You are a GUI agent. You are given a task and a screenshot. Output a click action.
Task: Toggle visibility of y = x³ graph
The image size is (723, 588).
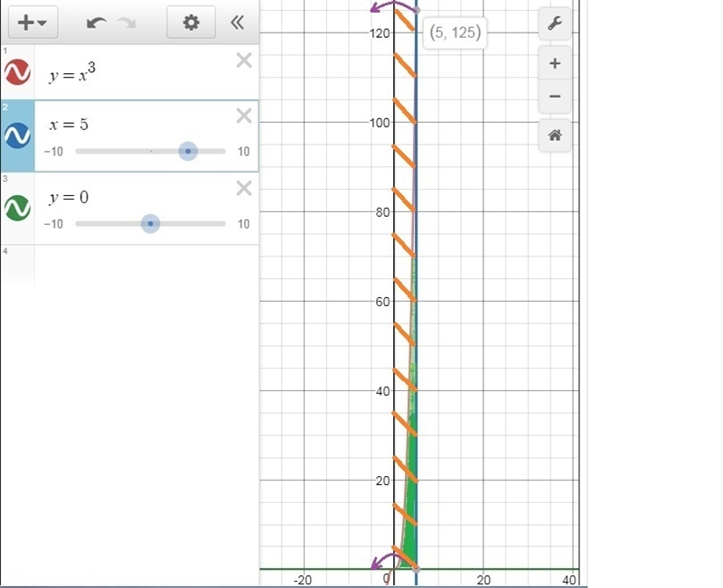coord(17,72)
